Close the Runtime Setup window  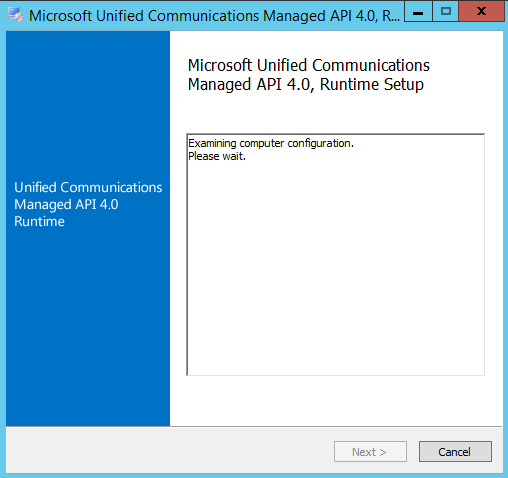[x=481, y=12]
